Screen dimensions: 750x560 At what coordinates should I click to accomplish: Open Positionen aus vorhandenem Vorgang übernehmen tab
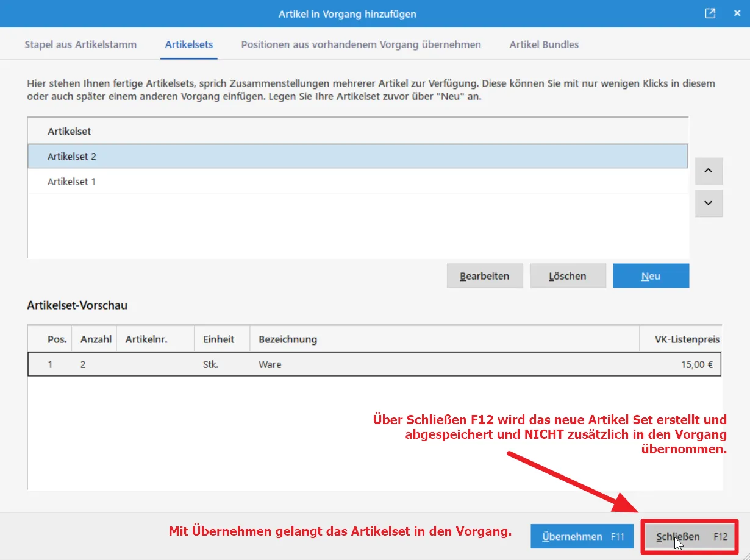(361, 44)
